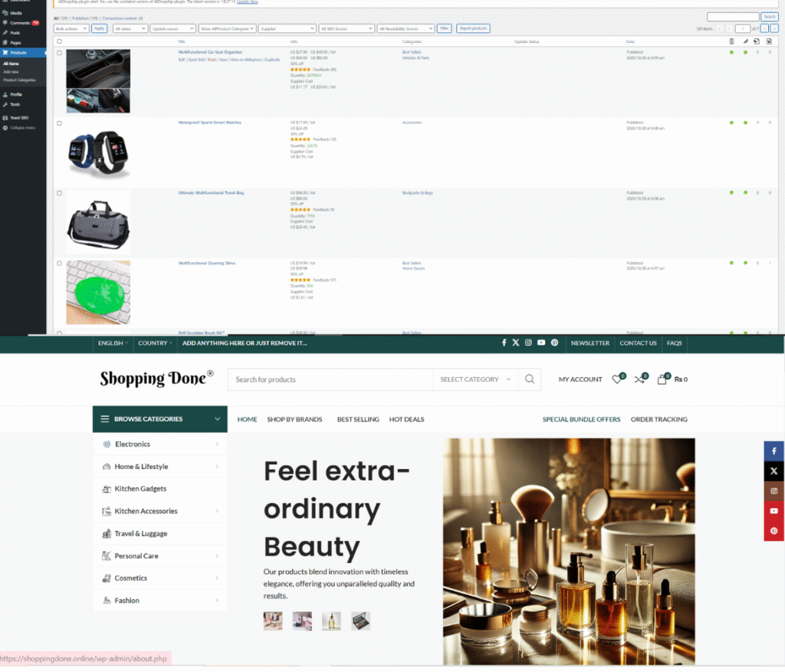785x672 pixels.
Task: Open the ORDER TRACKING link
Action: (x=659, y=419)
